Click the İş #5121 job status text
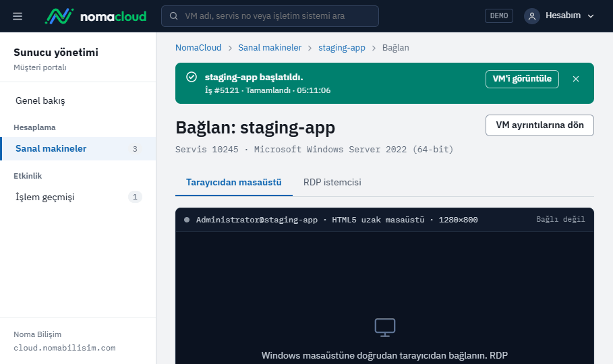The image size is (613, 364). pos(268,90)
